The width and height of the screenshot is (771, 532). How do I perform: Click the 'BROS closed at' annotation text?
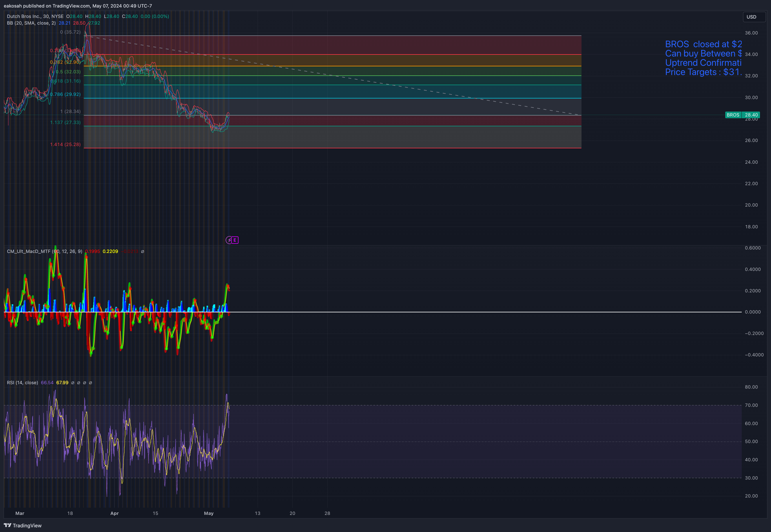click(x=703, y=44)
